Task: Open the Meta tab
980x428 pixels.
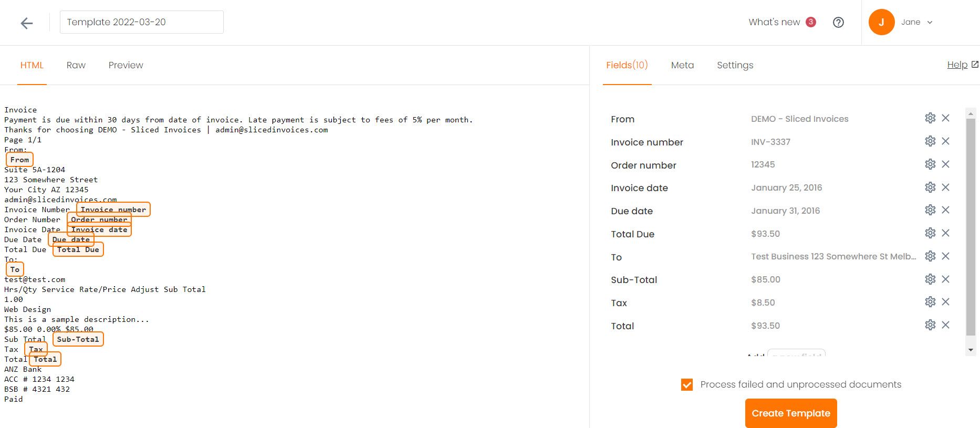Action: pyautogui.click(x=682, y=65)
